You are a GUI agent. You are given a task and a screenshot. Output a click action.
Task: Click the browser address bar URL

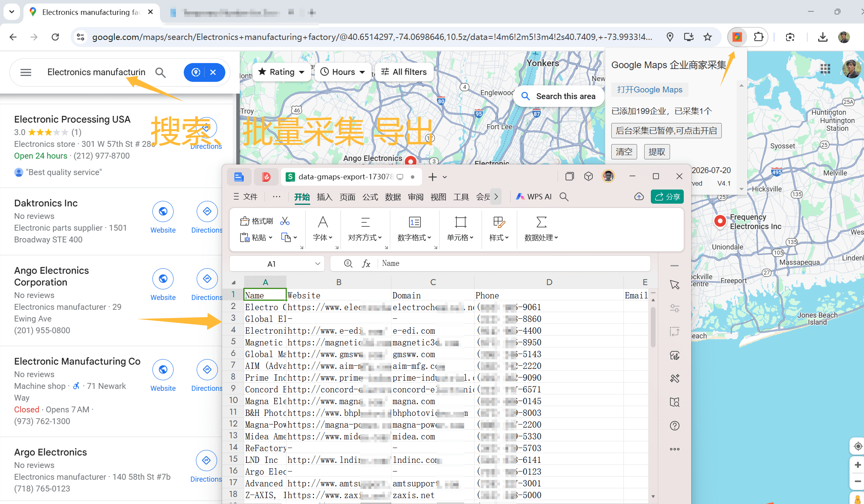point(372,37)
